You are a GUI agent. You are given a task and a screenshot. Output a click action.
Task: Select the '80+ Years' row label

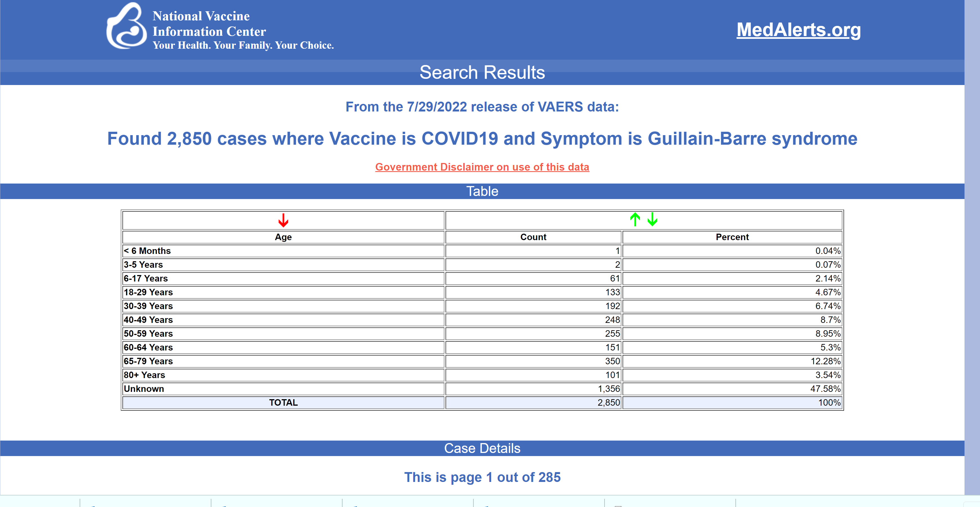click(144, 375)
